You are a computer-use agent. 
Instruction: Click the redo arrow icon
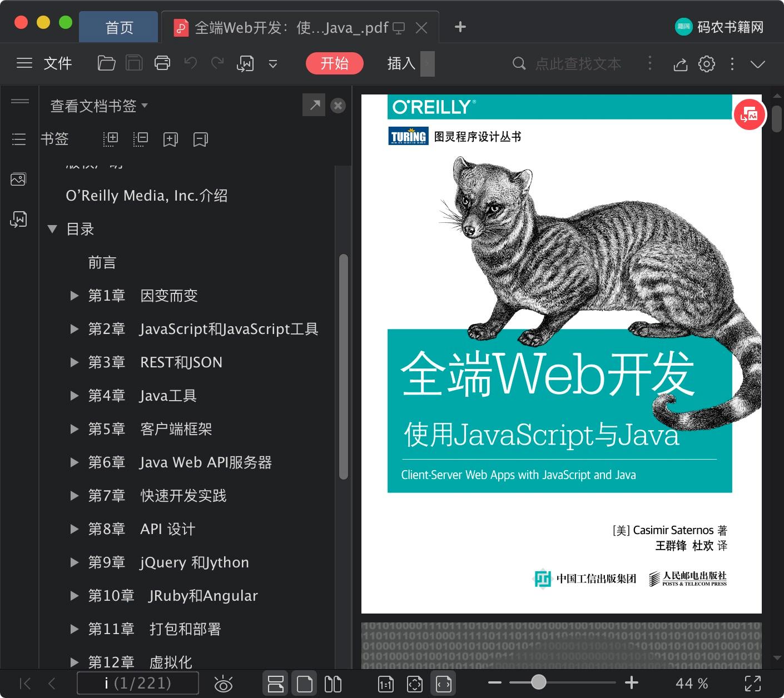click(x=217, y=63)
